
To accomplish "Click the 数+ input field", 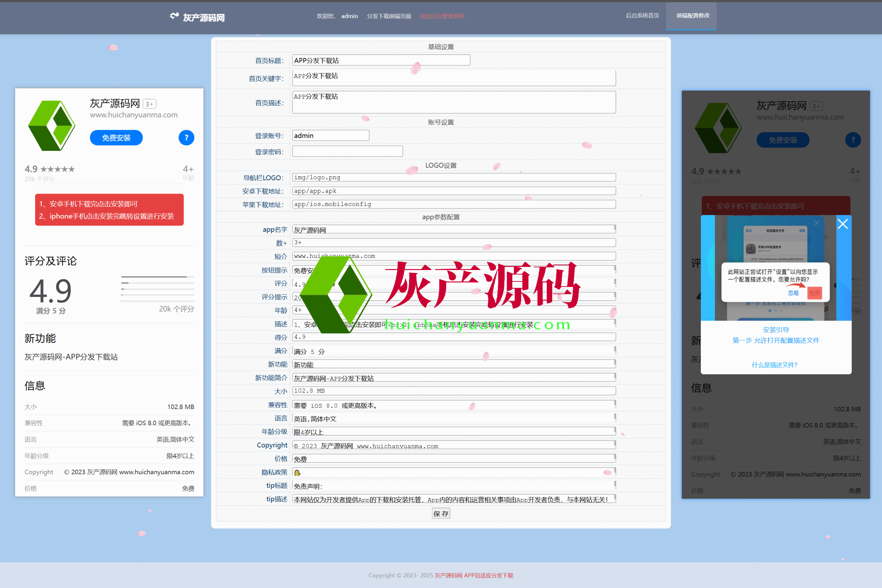I will 454,243.
